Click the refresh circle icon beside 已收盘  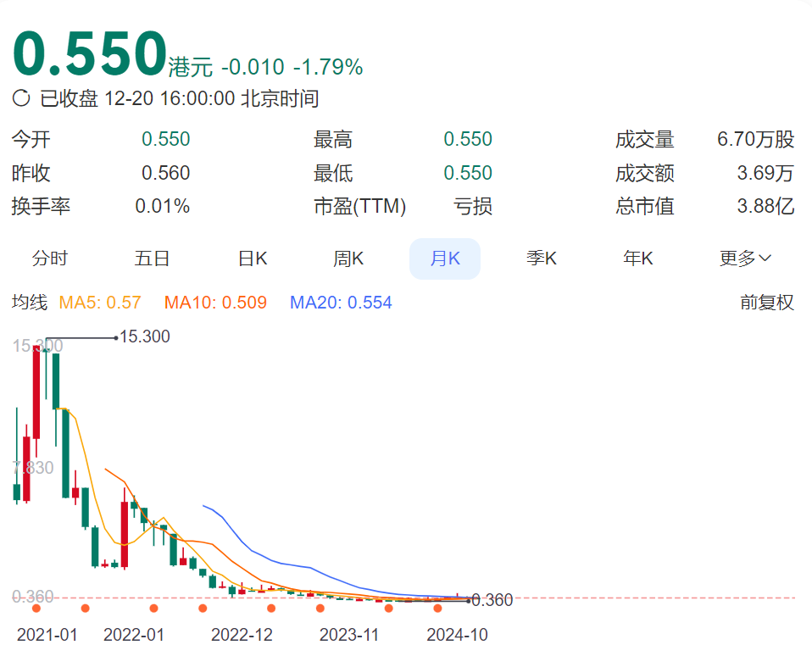[x=22, y=98]
